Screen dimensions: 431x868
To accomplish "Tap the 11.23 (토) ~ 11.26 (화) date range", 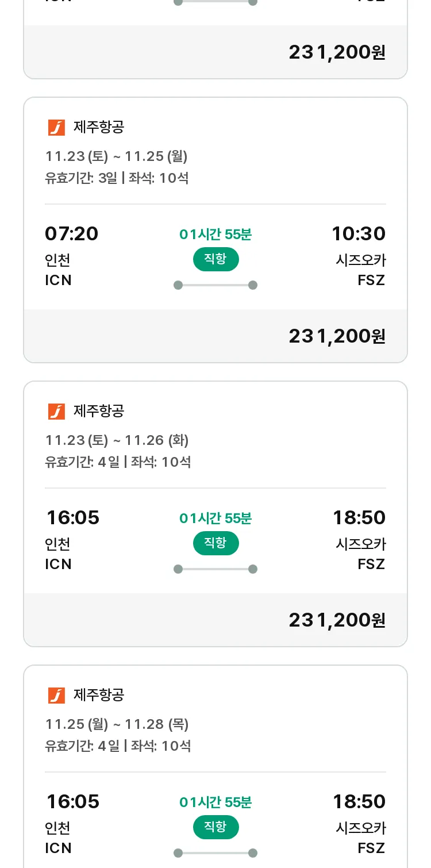I will [x=117, y=440].
